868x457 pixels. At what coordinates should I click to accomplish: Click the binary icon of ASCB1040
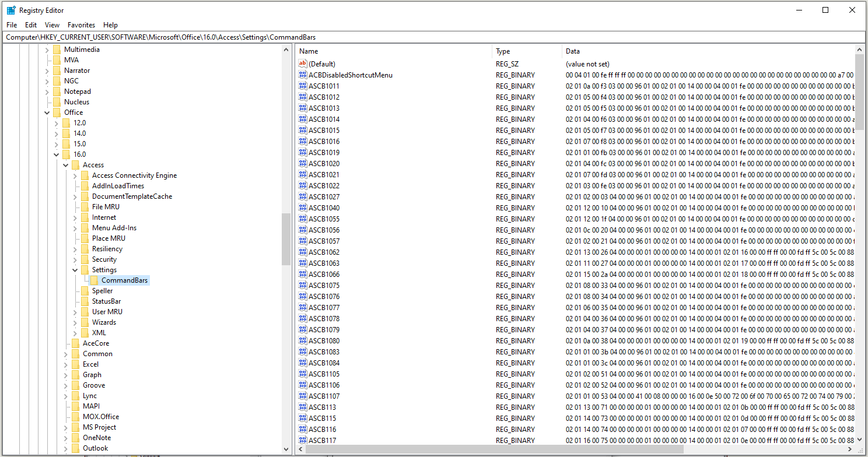point(302,208)
